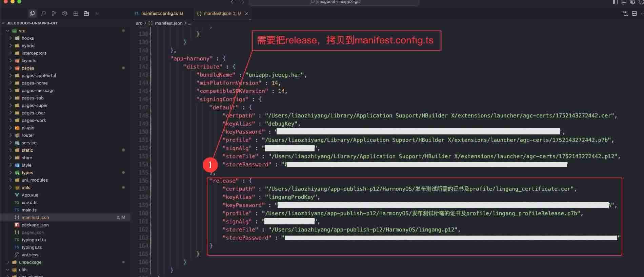
Task: Click the command center search box
Action: (x=334, y=2)
